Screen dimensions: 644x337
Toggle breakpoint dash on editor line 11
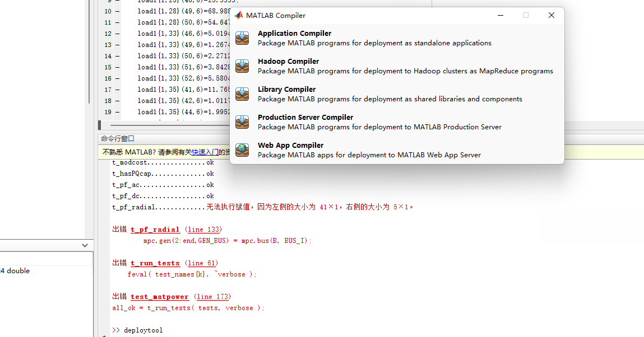(118, 22)
